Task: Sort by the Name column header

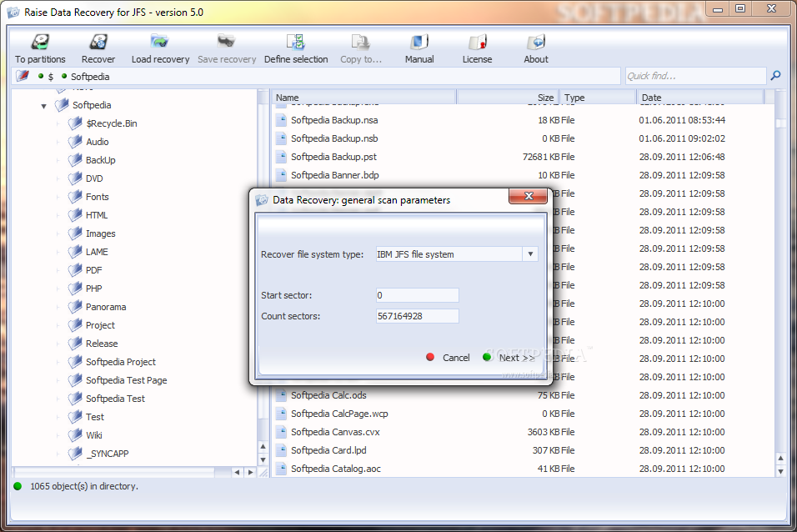Action: coord(364,97)
